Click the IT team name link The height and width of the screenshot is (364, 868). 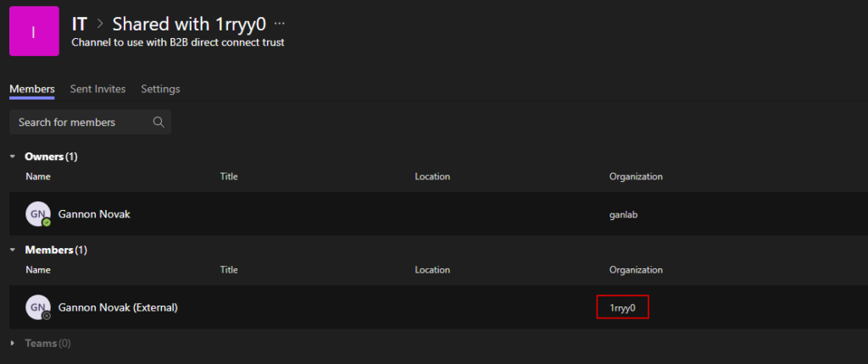pyautogui.click(x=80, y=24)
